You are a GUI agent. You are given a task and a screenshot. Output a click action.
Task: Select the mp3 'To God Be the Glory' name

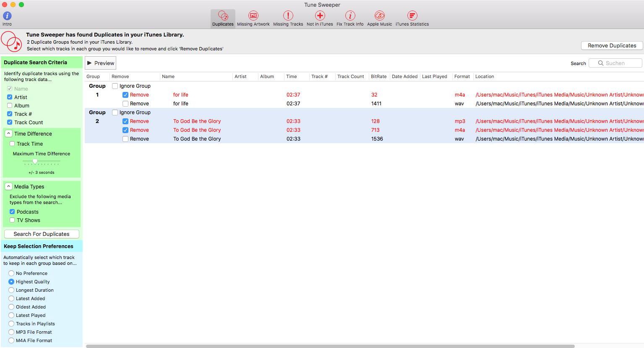[x=197, y=121]
